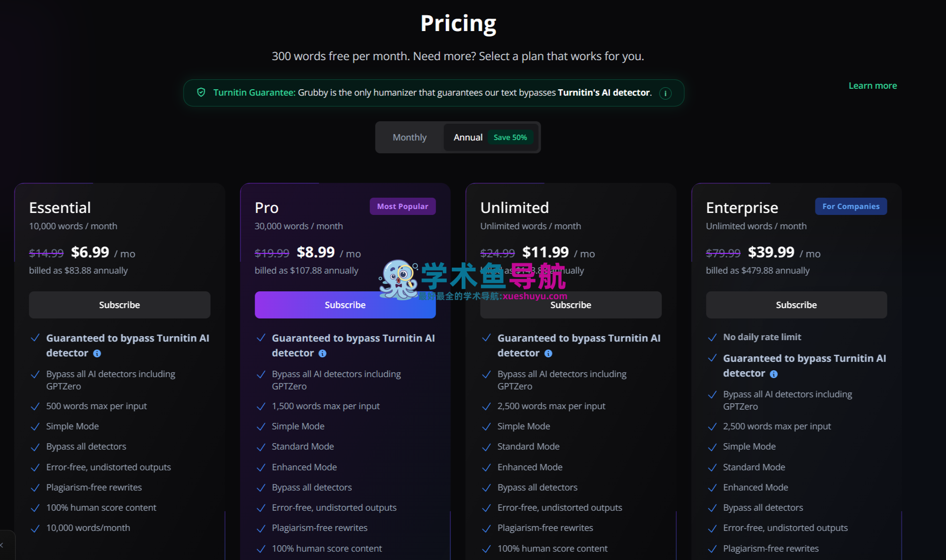Subscribe to the Unlimited plan
Image resolution: width=946 pixels, height=560 pixels.
[571, 305]
